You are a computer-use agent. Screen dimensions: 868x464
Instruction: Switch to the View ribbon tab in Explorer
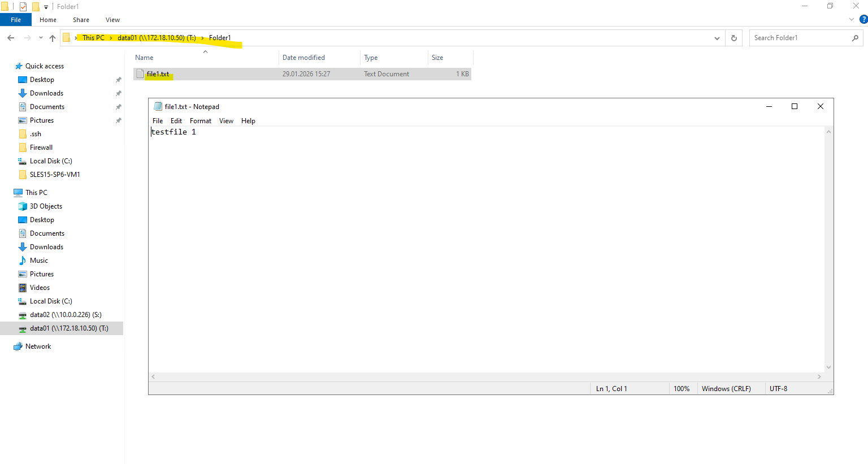pyautogui.click(x=112, y=20)
